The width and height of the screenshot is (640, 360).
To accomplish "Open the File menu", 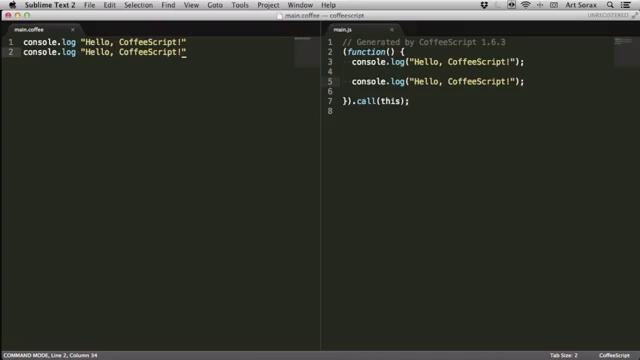I will pyautogui.click(x=89, y=5).
